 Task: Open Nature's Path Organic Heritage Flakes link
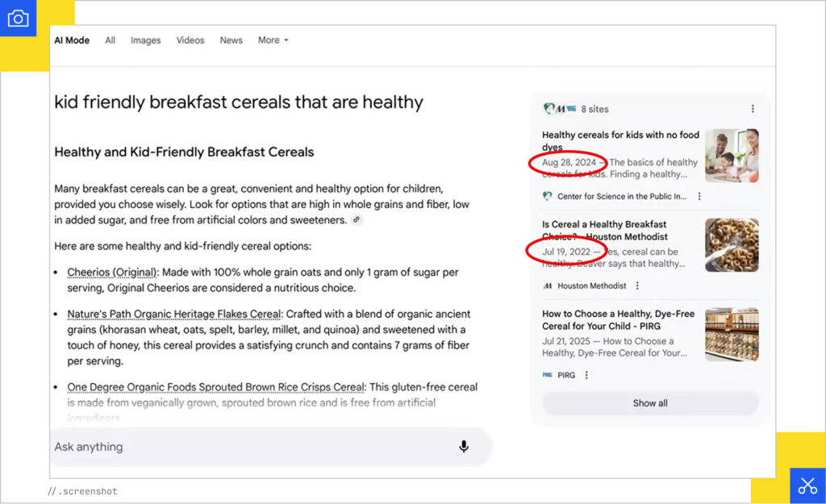coord(174,314)
